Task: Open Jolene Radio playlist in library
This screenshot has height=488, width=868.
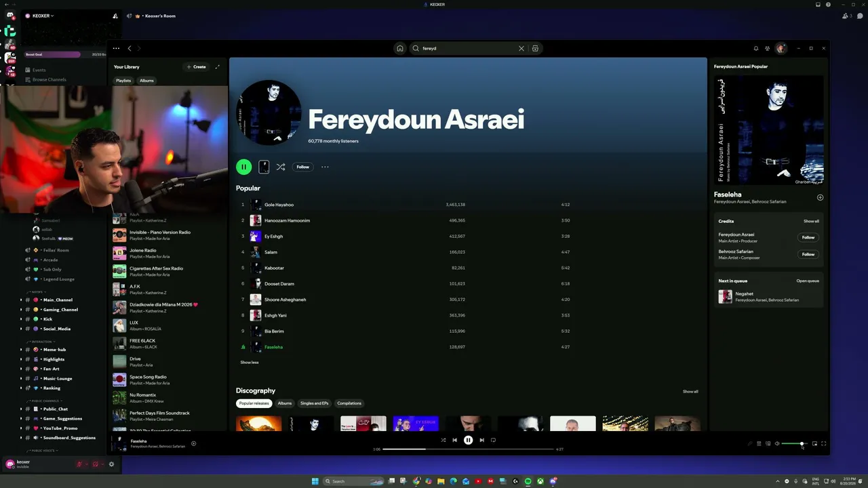Action: [x=168, y=253]
